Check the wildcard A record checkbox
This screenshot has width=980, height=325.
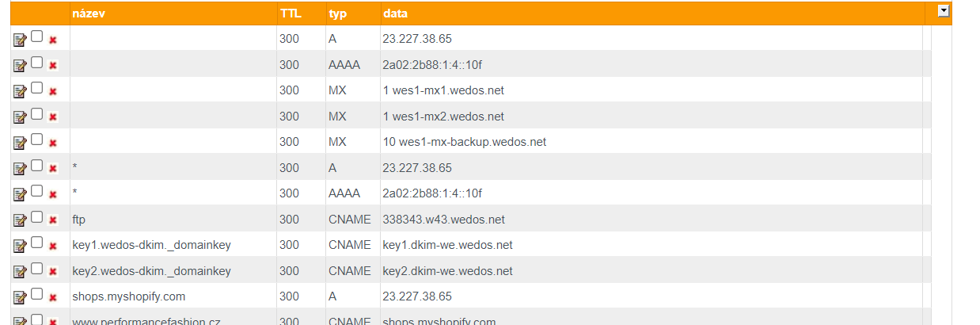[x=36, y=166]
